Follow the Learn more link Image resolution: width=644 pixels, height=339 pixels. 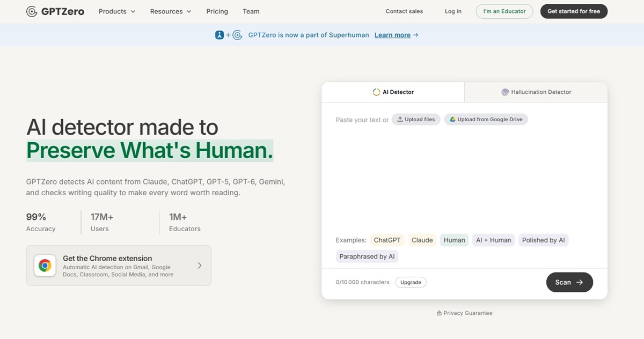392,35
